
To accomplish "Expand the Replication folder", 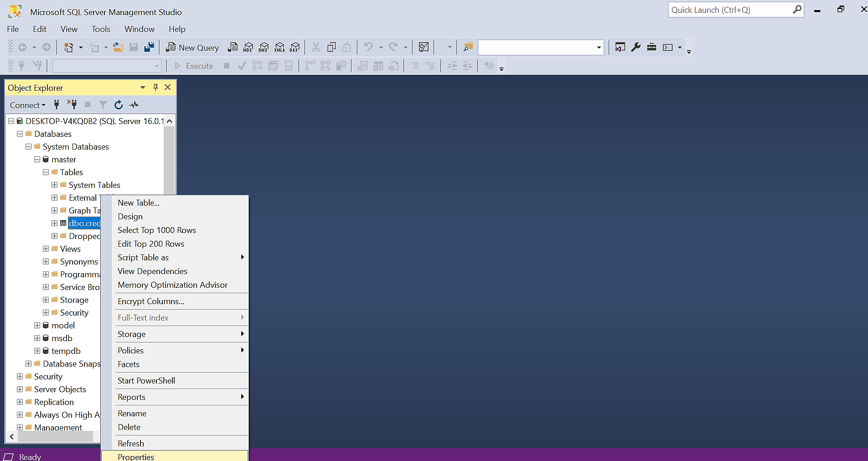I will pyautogui.click(x=20, y=402).
